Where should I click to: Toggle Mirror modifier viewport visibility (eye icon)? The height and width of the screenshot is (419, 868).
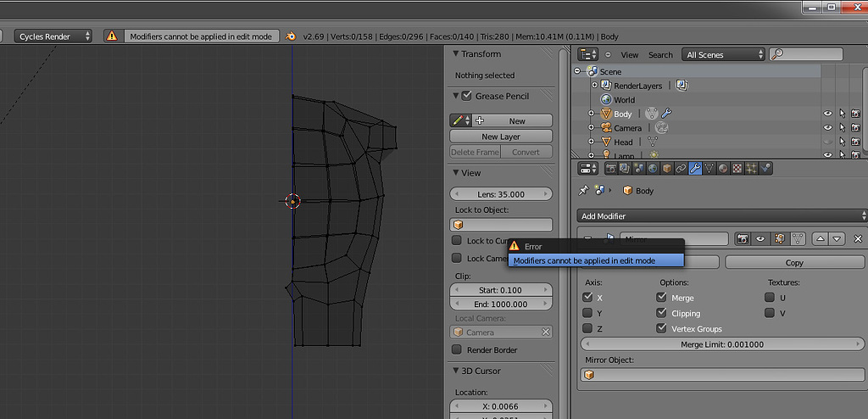pos(761,239)
